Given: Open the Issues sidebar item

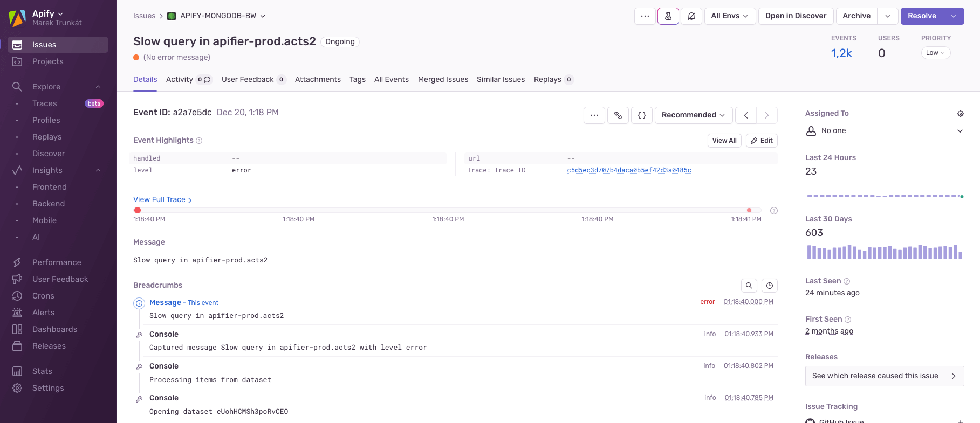Looking at the screenshot, I should pos(58,45).
